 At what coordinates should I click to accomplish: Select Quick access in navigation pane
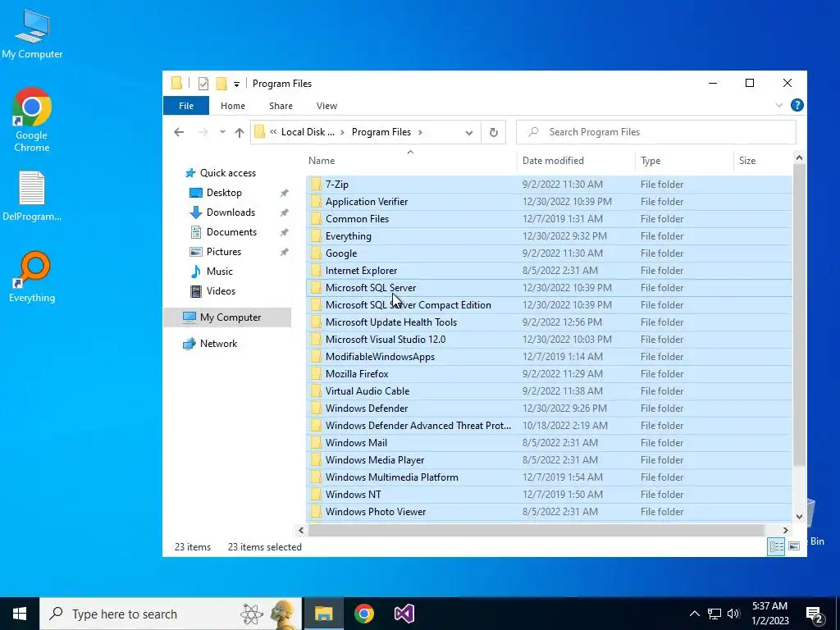coord(227,173)
